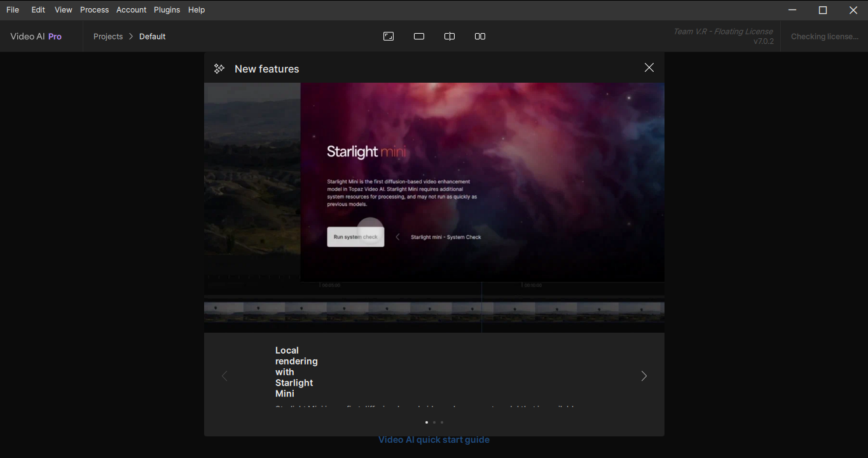
Task: Click the Starlight mini feature preview image
Action: pyautogui.click(x=434, y=207)
